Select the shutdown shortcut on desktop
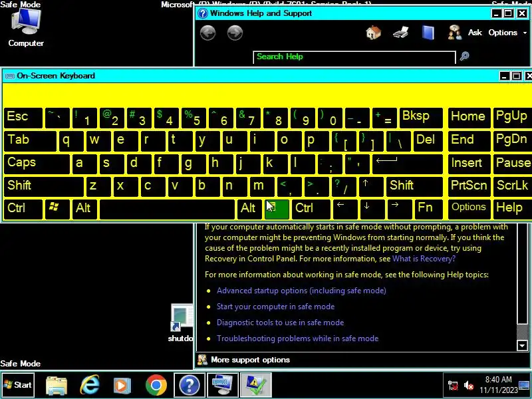 (181, 323)
